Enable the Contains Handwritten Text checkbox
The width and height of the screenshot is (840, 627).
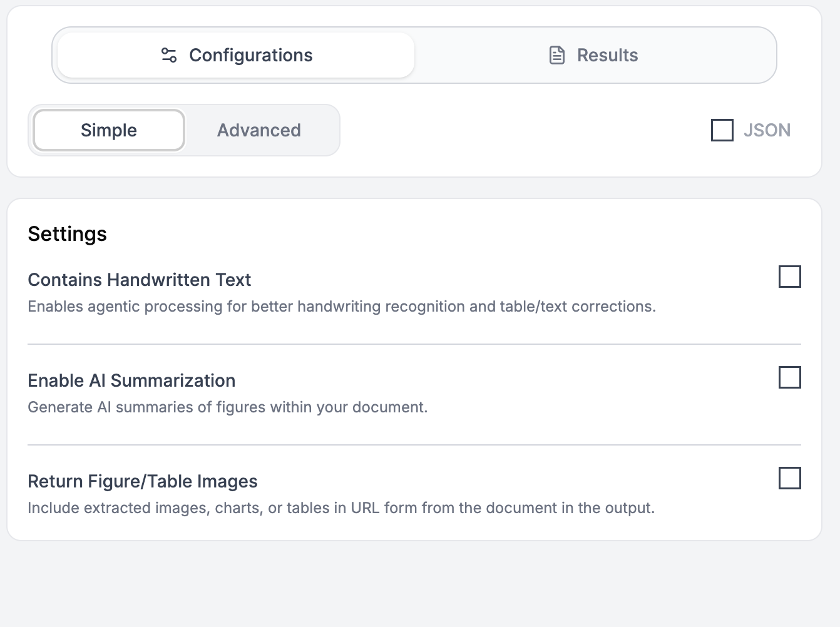(791, 276)
